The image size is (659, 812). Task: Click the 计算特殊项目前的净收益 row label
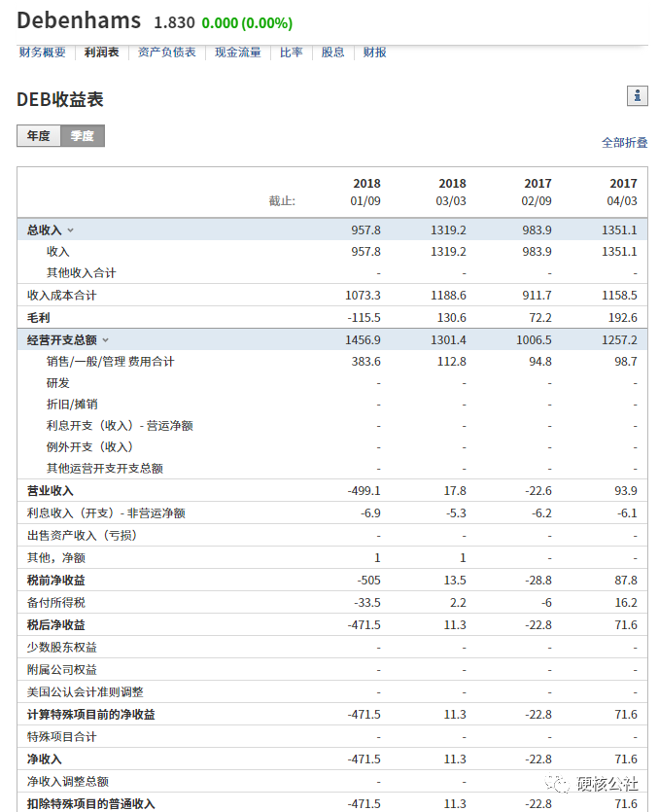tap(91, 714)
